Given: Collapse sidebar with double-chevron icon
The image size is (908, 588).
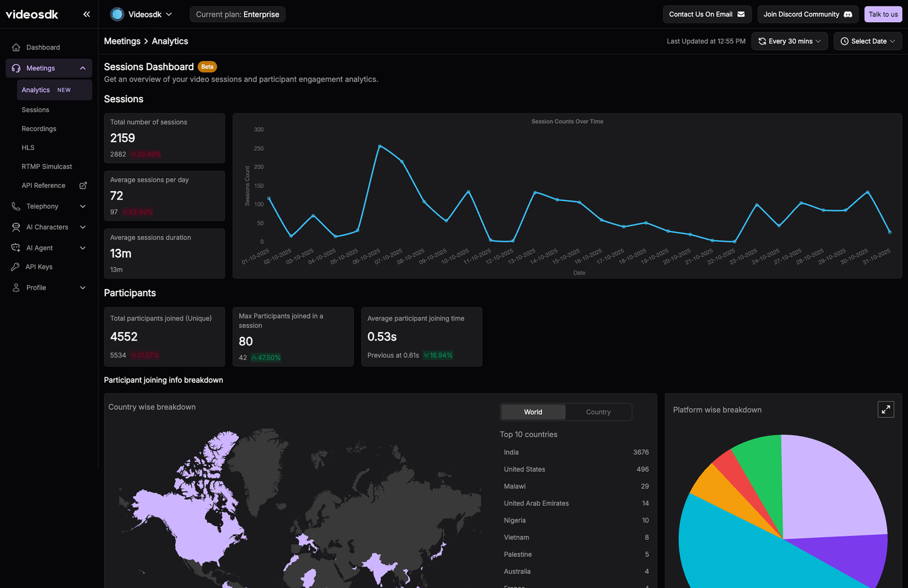Looking at the screenshot, I should (86, 15).
